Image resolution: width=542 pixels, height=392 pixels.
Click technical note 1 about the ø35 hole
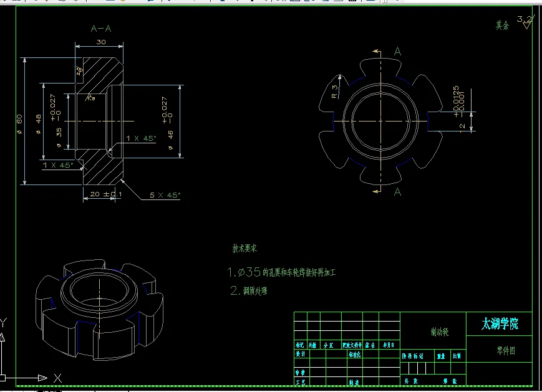pos(281,272)
